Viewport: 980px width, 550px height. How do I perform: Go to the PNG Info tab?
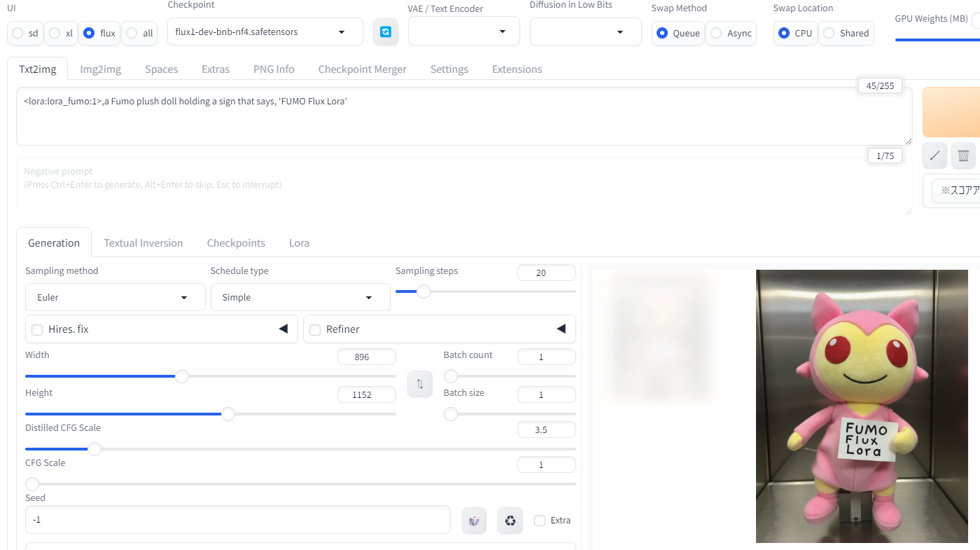point(274,69)
